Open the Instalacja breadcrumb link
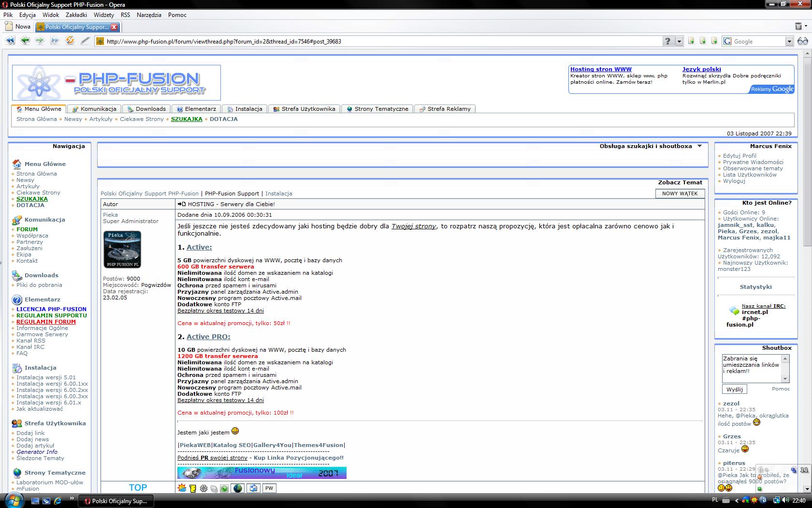 coord(278,194)
